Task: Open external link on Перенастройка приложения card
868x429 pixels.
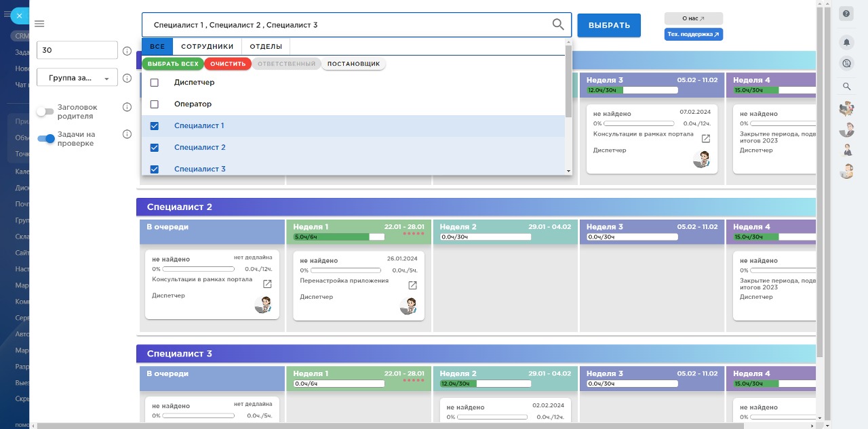Action: click(412, 285)
